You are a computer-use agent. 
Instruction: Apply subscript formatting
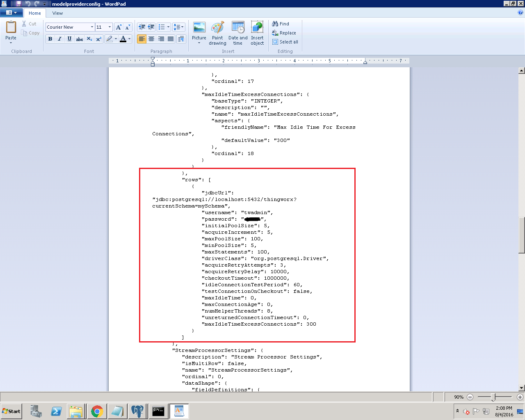[89, 39]
